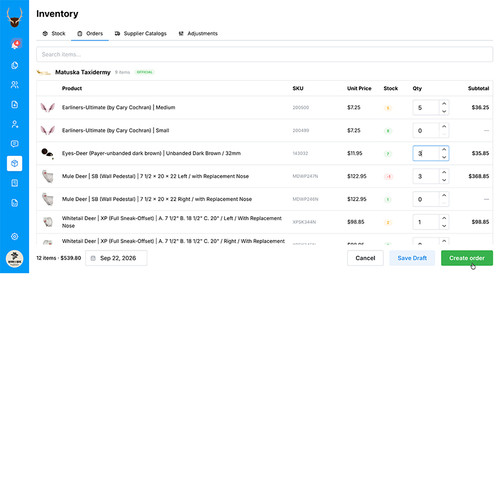Click qty field for Earliners Medium
The height and width of the screenshot is (500, 500).
(426, 108)
